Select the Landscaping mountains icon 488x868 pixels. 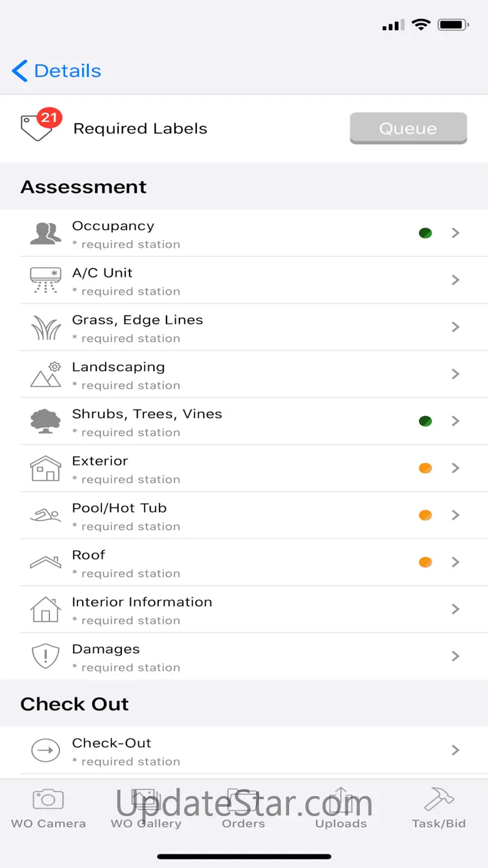coord(46,374)
